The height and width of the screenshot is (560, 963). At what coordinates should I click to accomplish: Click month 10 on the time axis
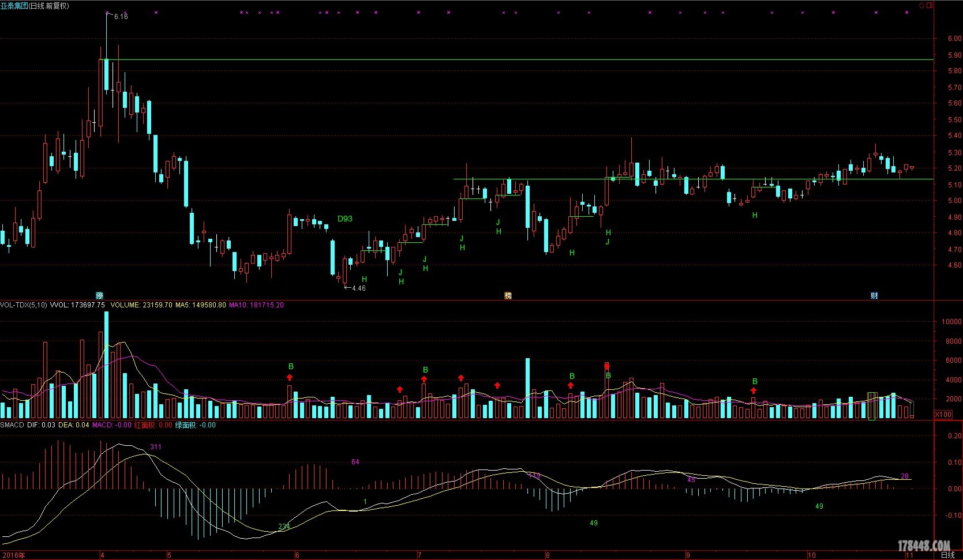click(x=811, y=555)
